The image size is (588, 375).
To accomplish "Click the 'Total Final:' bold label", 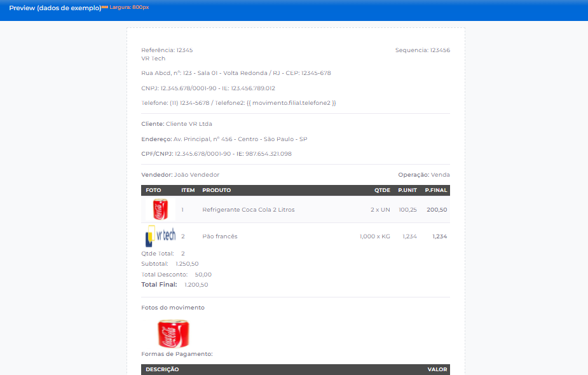I will click(x=159, y=285).
